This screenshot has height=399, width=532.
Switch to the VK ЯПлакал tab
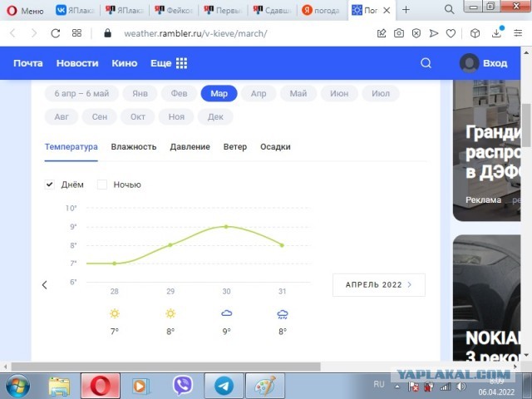click(75, 10)
